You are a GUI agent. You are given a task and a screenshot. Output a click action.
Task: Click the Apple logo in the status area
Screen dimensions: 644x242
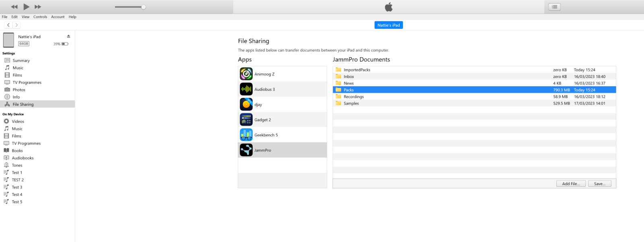coord(388,7)
